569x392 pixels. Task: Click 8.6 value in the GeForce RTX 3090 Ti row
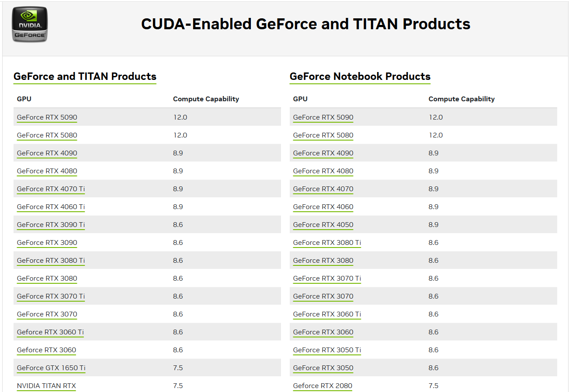coord(178,224)
